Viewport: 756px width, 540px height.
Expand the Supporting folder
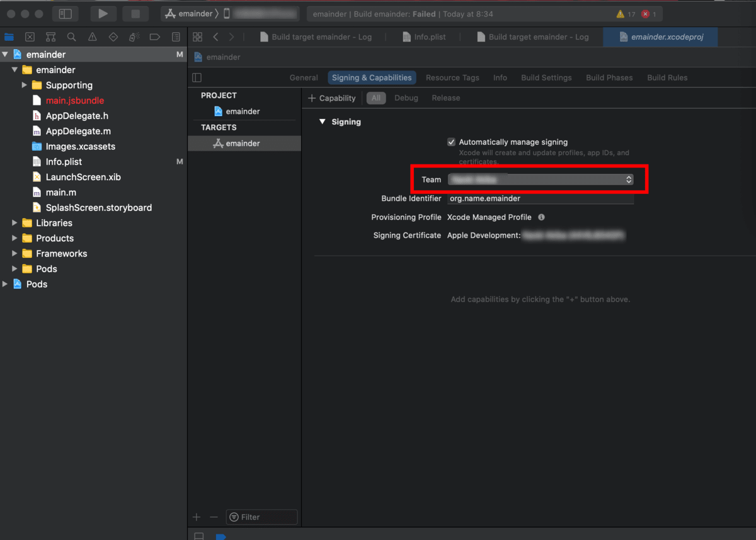[25, 85]
